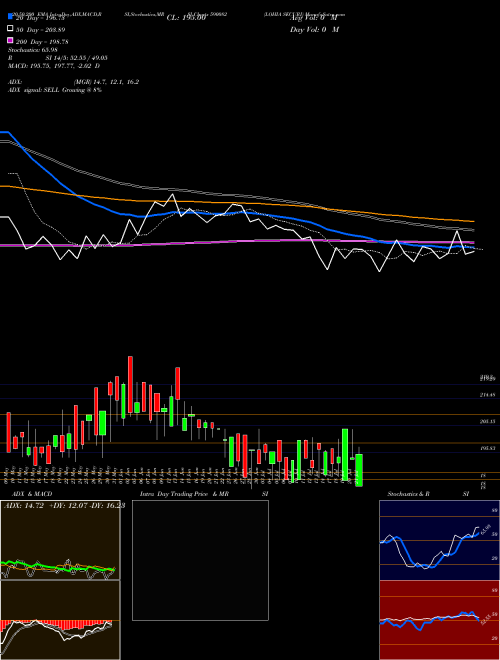Click the 214.48 price axis label
The height and width of the screenshot is (660, 500).
489,395
